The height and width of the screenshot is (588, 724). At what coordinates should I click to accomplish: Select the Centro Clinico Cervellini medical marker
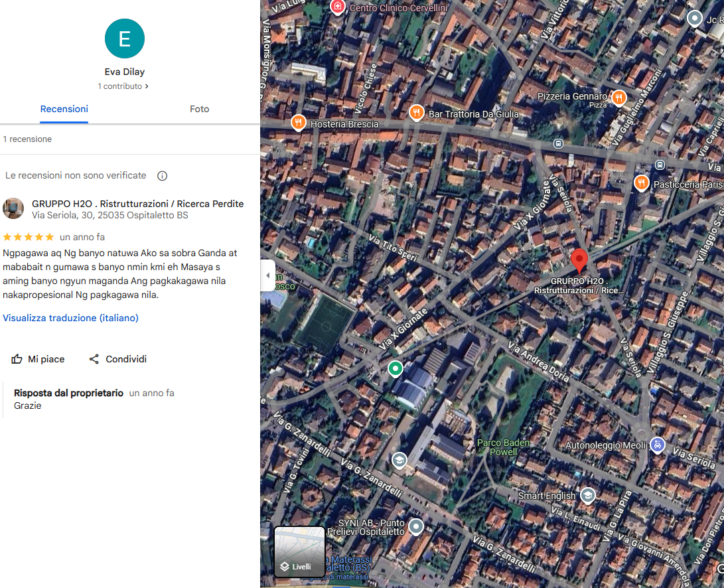click(x=338, y=7)
